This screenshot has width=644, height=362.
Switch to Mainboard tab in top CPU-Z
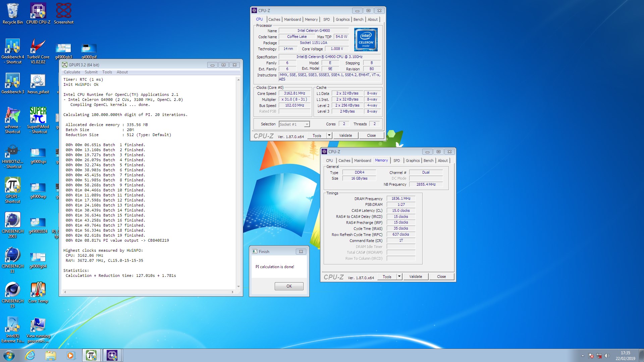point(292,19)
